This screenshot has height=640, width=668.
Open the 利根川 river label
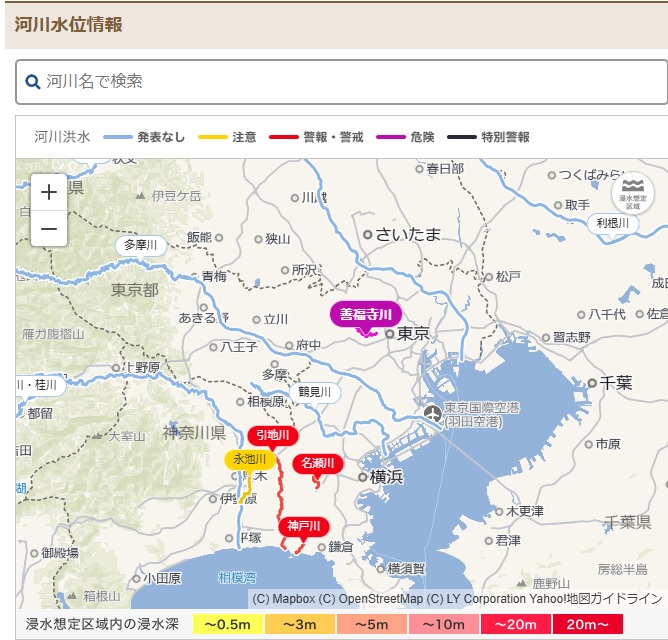coord(613,223)
